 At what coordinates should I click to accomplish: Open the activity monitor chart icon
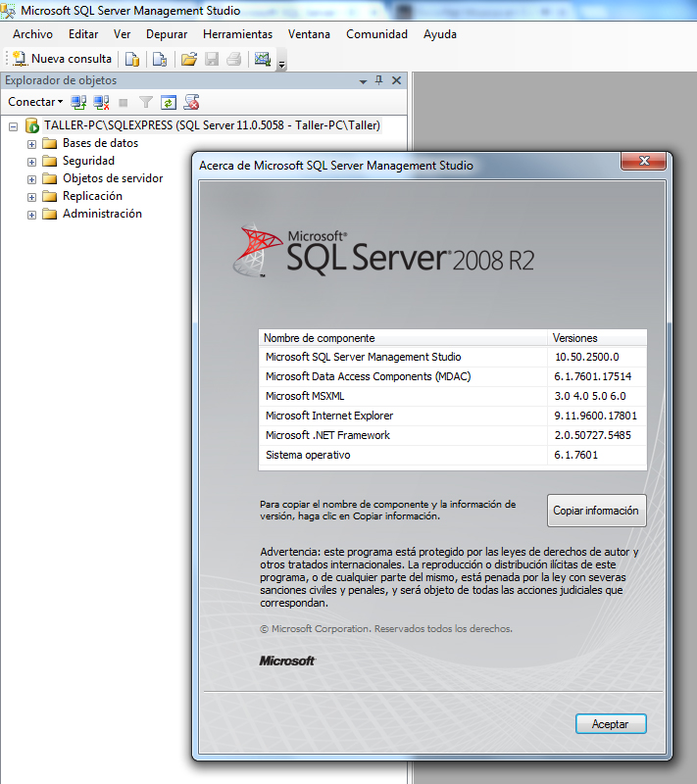pos(263,59)
